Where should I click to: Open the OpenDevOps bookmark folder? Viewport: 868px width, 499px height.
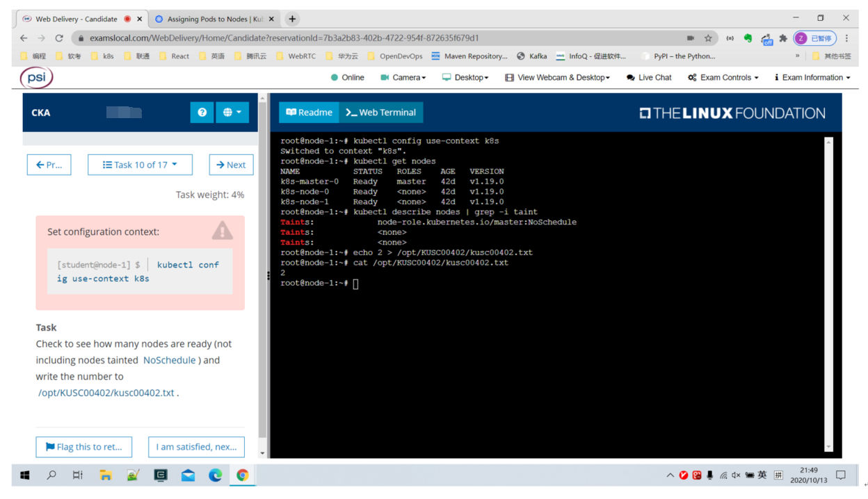tap(394, 56)
